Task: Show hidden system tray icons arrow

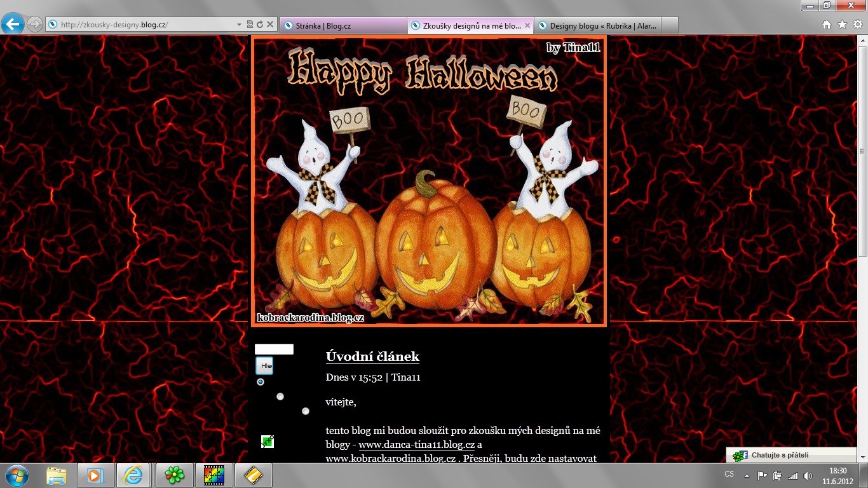Action: pos(747,475)
